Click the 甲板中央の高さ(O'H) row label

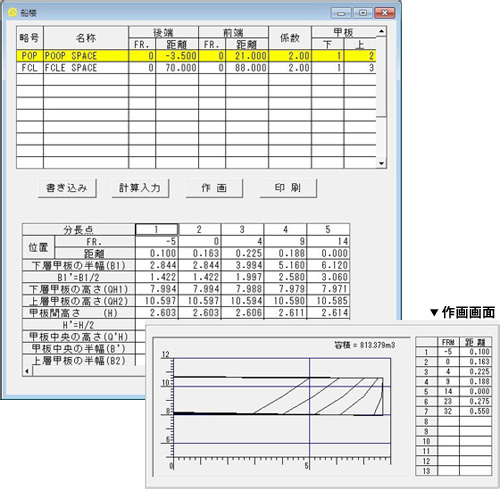pos(79,337)
